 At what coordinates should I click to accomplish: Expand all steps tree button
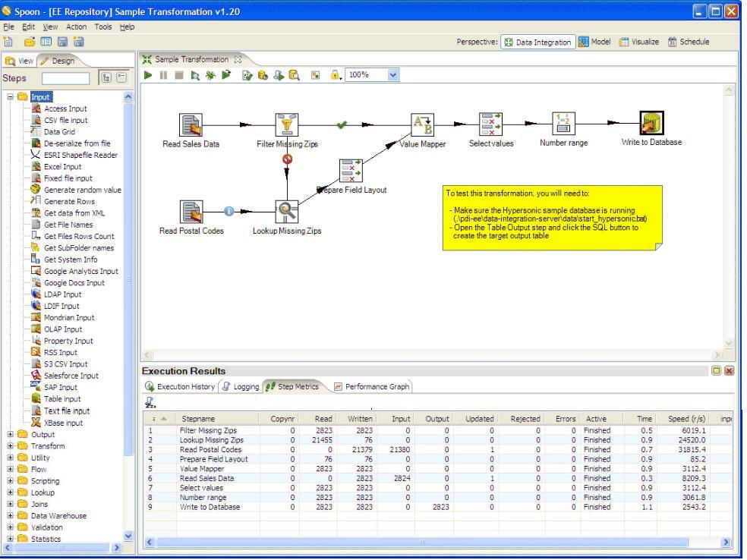pos(106,77)
